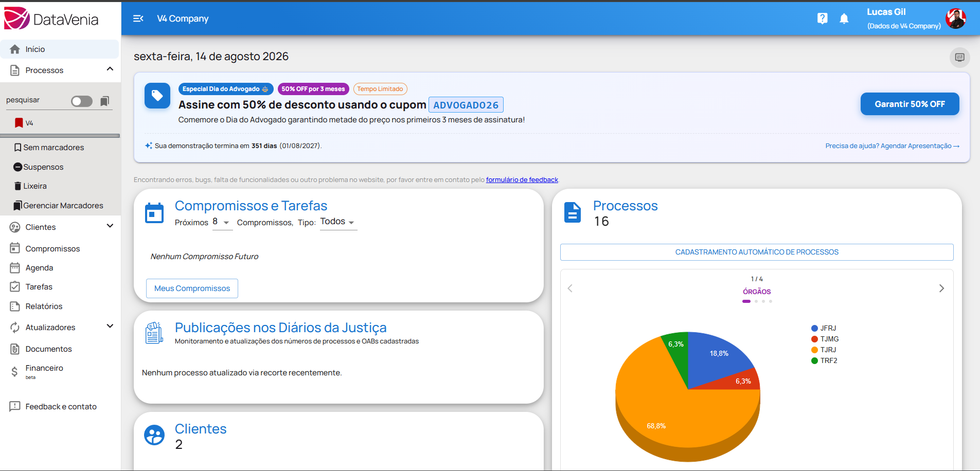980x471 pixels.
Task: Open Lixeira trash folder
Action: [30, 186]
